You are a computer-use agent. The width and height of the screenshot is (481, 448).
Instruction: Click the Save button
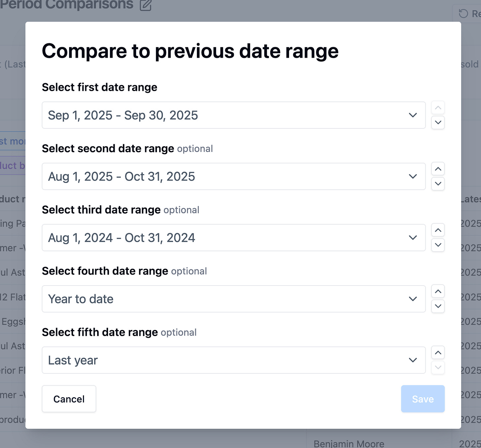(423, 399)
